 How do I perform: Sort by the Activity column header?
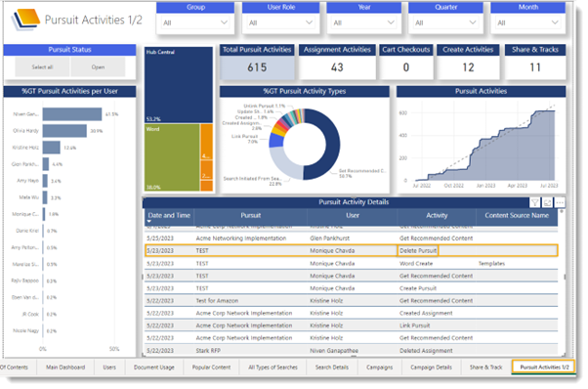click(x=437, y=216)
